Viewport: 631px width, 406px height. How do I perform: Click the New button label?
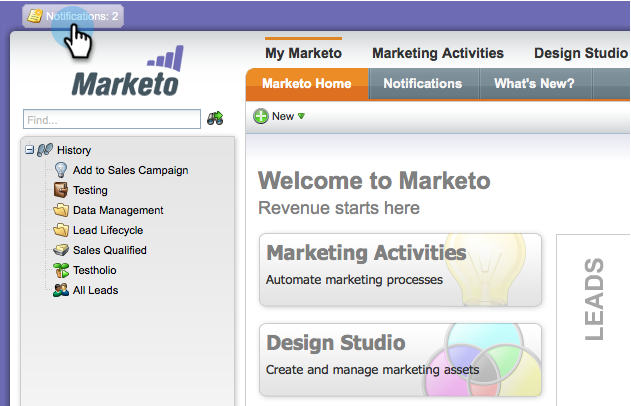click(283, 116)
